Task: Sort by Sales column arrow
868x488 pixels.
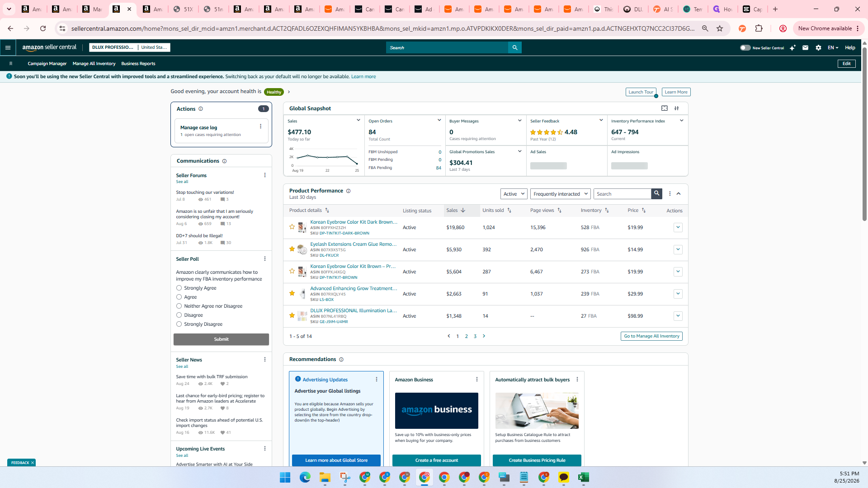Action: coord(463,211)
